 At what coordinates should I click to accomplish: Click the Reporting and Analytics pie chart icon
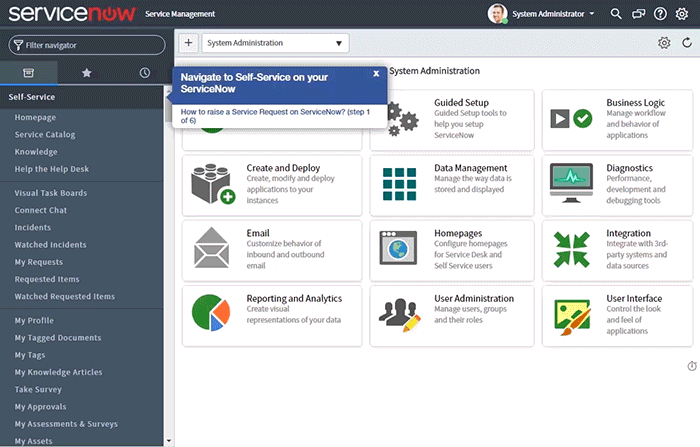point(211,313)
